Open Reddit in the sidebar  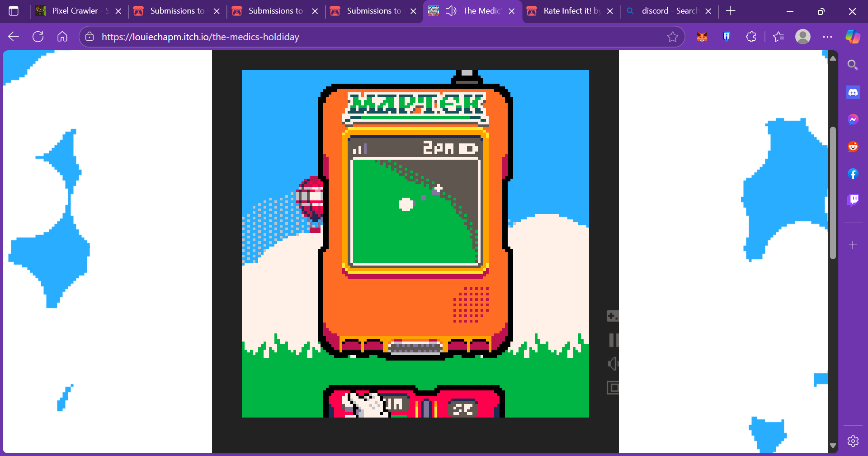[853, 147]
